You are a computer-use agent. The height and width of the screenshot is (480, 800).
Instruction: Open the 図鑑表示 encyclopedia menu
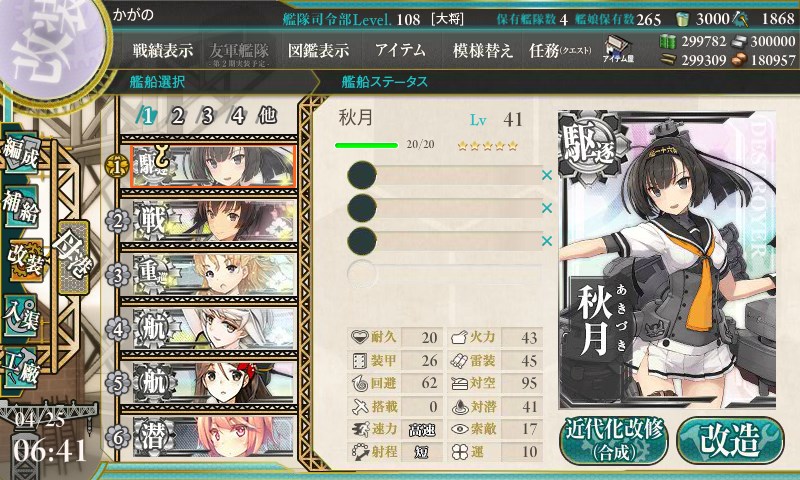coord(318,50)
